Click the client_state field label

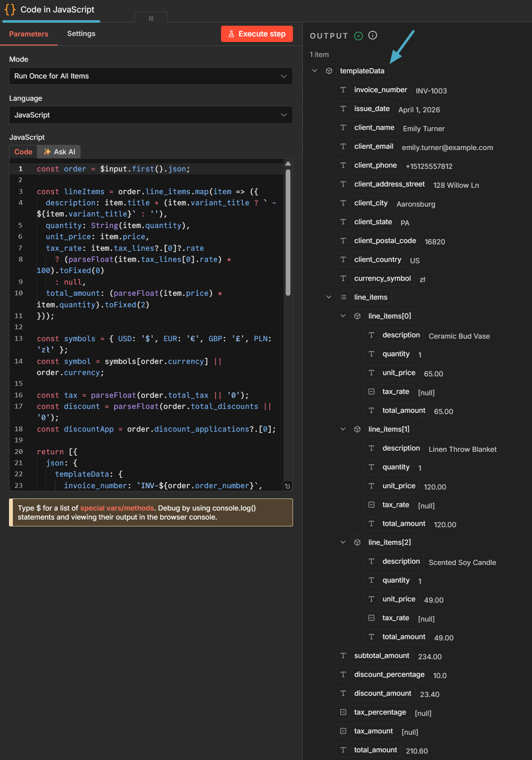[373, 222]
